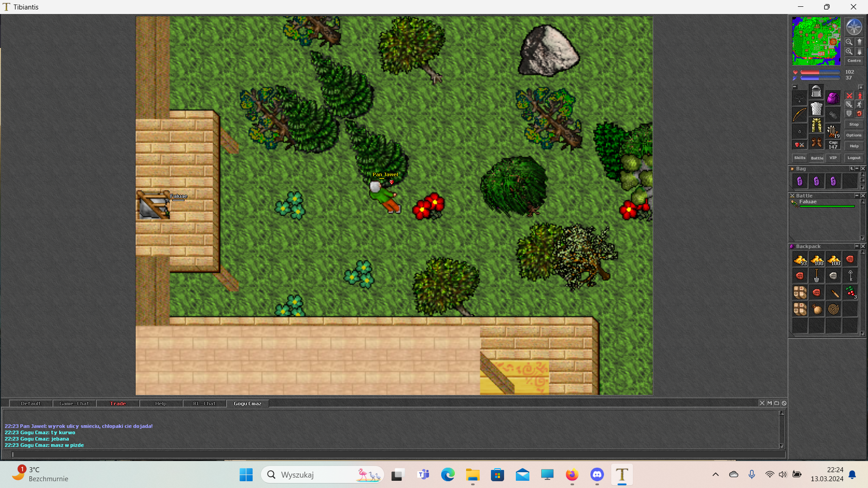The width and height of the screenshot is (868, 488).
Task: Go up one level in Bag container
Action: tap(852, 169)
